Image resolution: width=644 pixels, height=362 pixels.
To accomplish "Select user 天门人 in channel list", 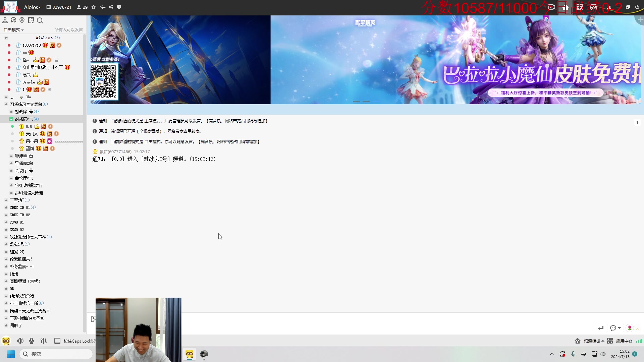I will (x=32, y=134).
